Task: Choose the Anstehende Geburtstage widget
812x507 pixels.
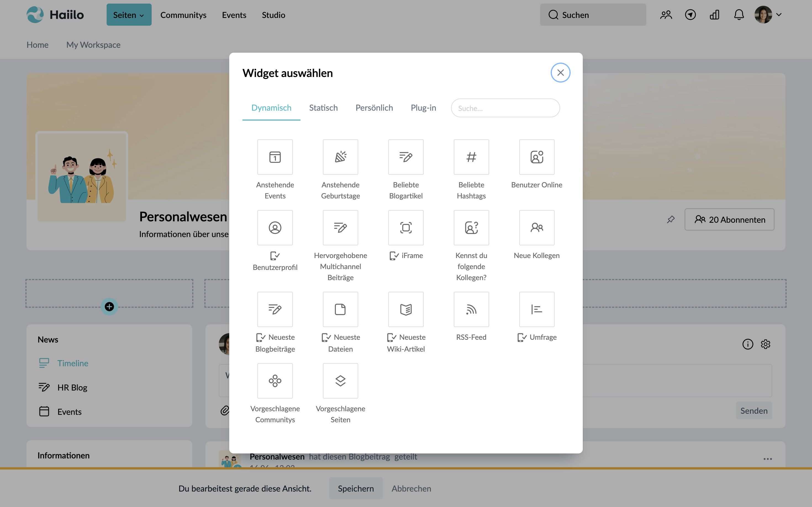Action: click(340, 157)
